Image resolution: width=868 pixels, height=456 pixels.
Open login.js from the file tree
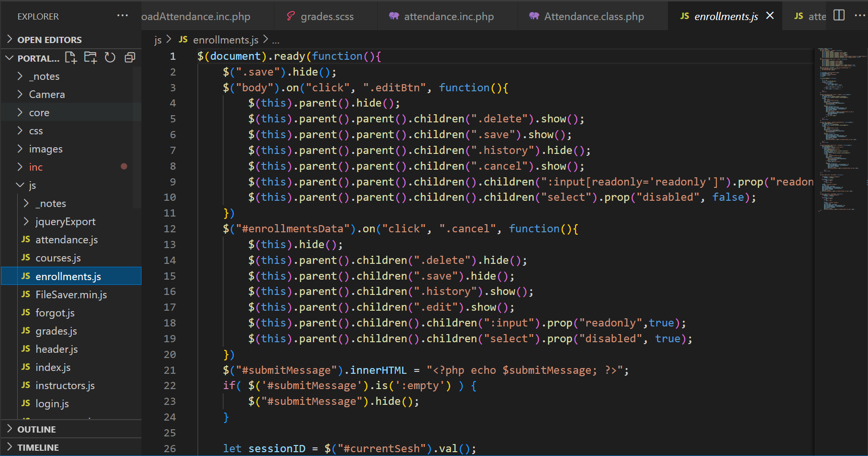point(72,403)
